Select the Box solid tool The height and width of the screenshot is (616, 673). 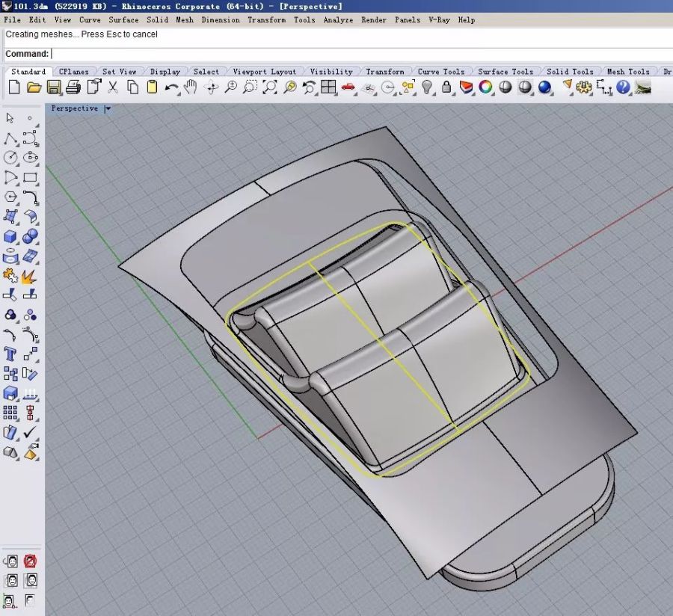(10, 237)
